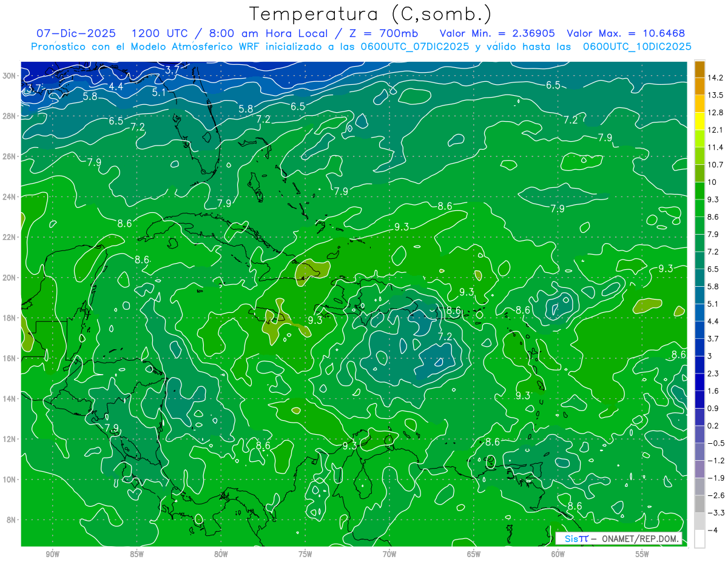This screenshot has height=562, width=728.
Task: Click the '60W' longitude axis label
Action: pyautogui.click(x=558, y=554)
